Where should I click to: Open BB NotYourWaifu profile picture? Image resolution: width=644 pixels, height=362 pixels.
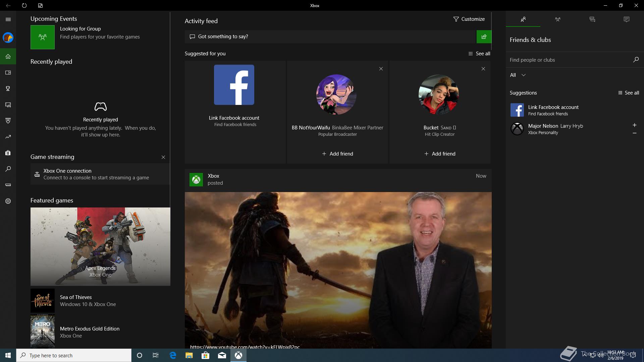tap(336, 95)
